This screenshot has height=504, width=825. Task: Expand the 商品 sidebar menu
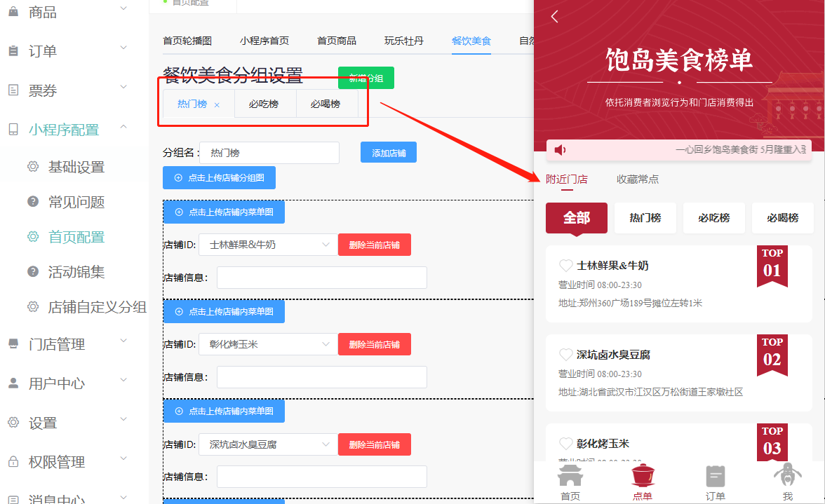pos(76,12)
